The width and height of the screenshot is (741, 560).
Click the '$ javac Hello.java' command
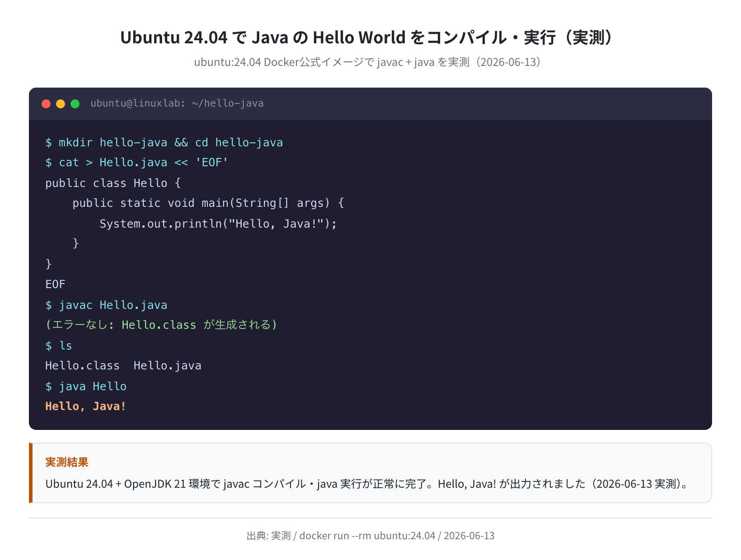[106, 305]
